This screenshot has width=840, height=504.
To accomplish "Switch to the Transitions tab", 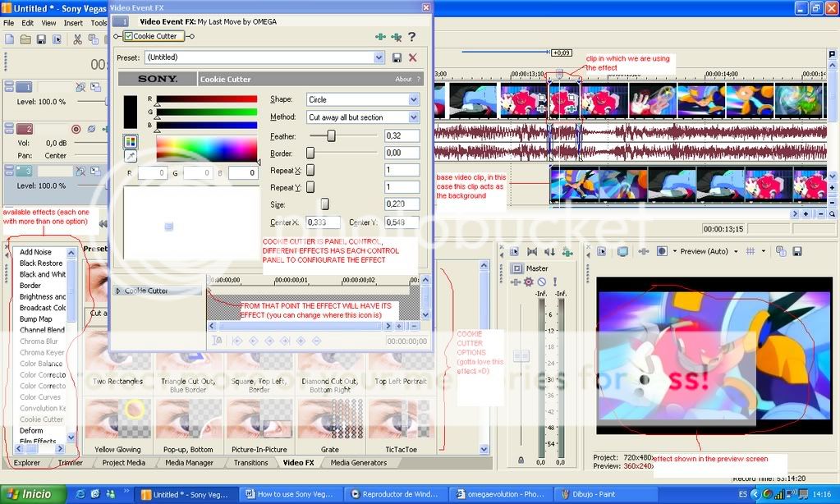I will pyautogui.click(x=251, y=463).
